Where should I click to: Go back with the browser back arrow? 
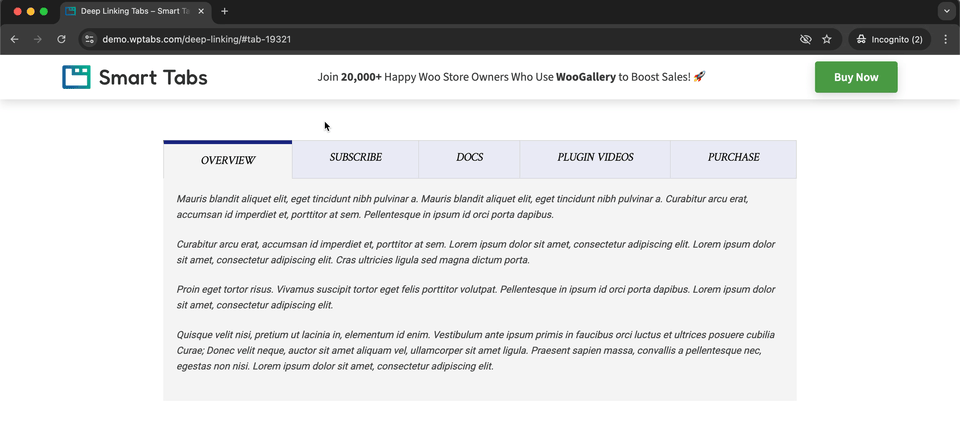coord(15,39)
